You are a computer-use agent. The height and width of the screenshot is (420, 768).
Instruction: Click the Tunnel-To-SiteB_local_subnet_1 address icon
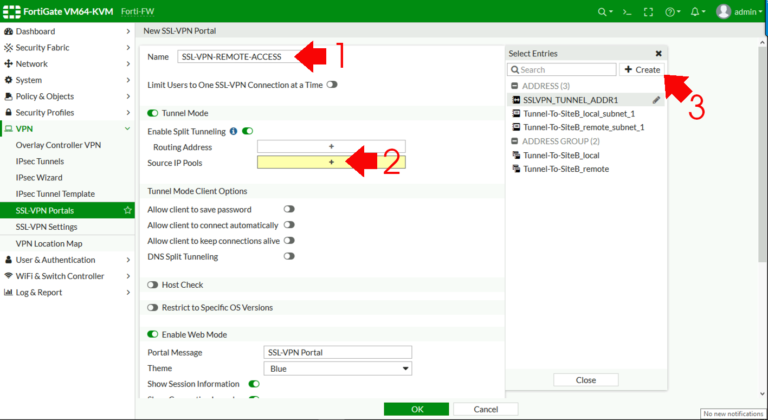[516, 113]
